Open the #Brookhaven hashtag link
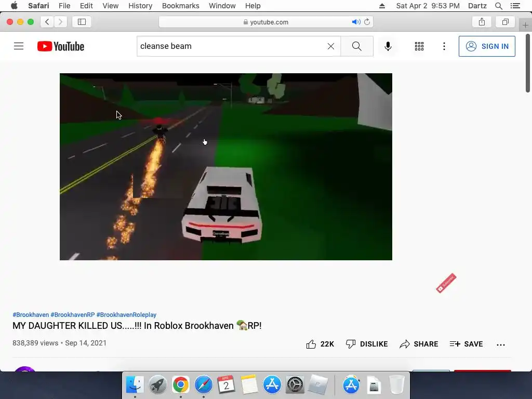This screenshot has width=532, height=399. point(31,314)
